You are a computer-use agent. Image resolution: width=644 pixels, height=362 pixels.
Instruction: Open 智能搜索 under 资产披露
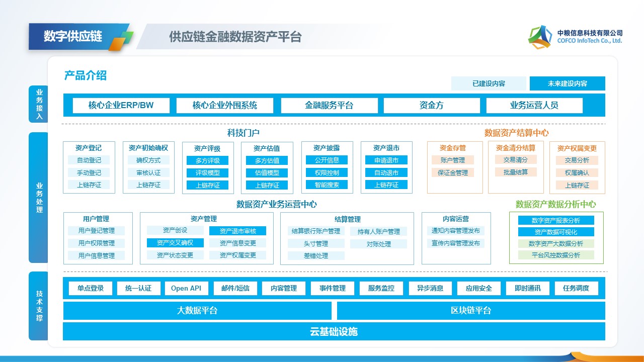click(x=327, y=185)
